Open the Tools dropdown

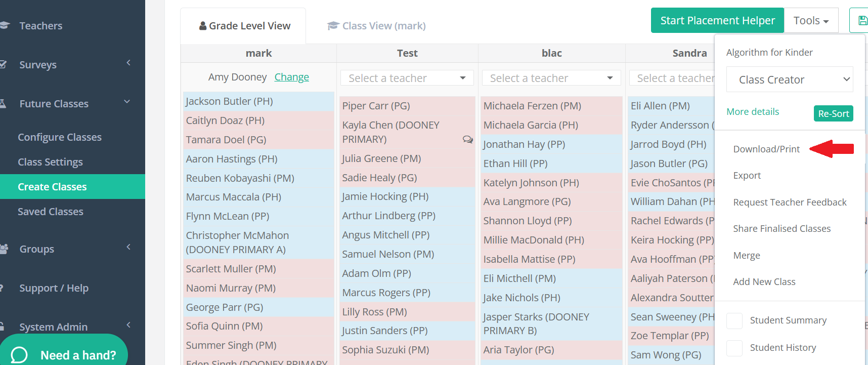coord(811,20)
